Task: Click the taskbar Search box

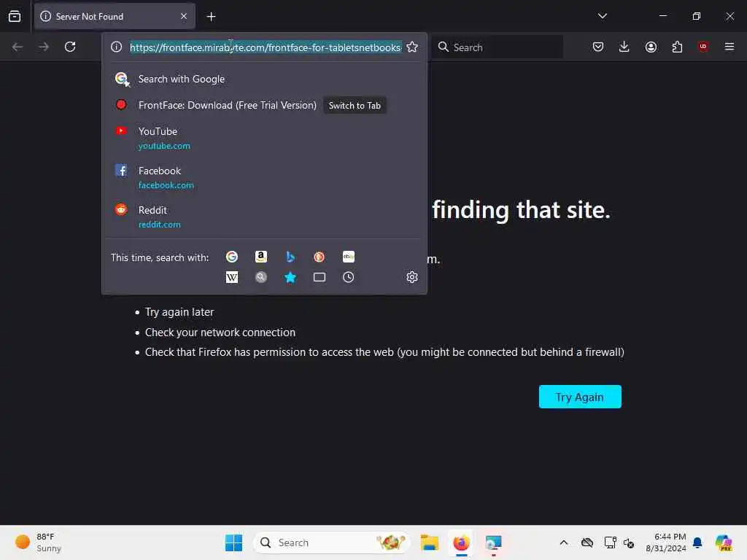Action: [332, 542]
